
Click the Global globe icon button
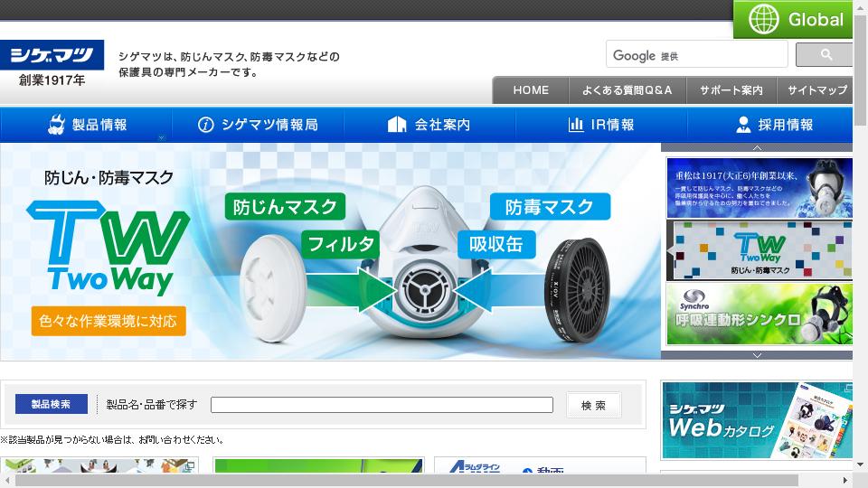click(x=793, y=20)
